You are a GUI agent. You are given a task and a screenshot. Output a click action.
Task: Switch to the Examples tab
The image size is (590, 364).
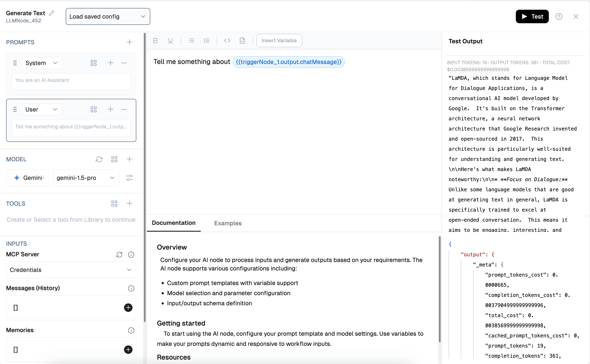[228, 223]
